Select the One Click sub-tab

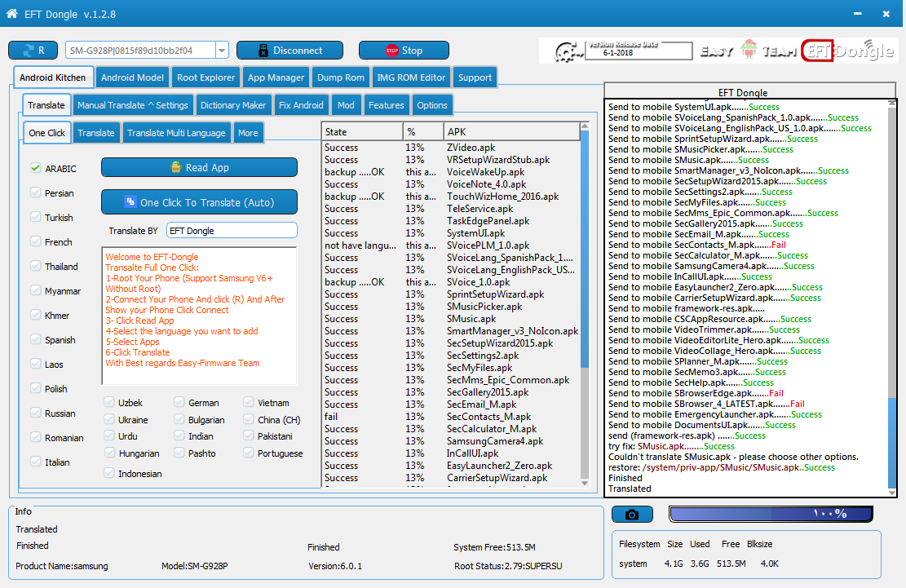[46, 133]
